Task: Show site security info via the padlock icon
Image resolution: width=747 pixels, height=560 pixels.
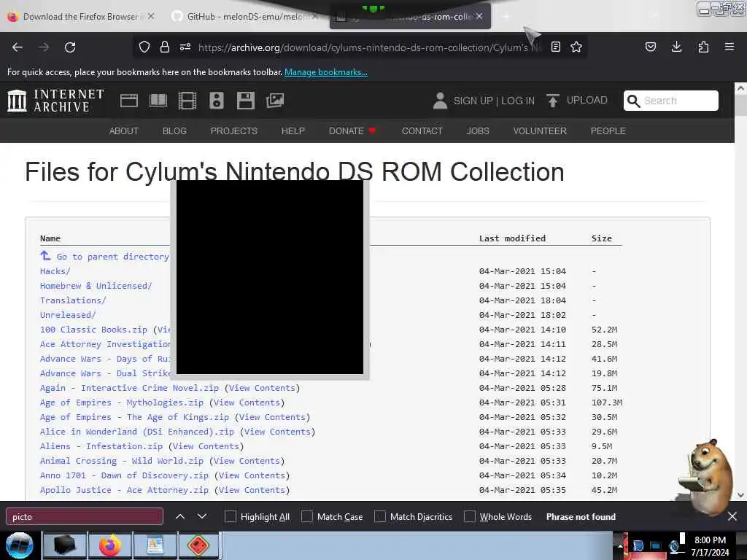Action: point(165,47)
